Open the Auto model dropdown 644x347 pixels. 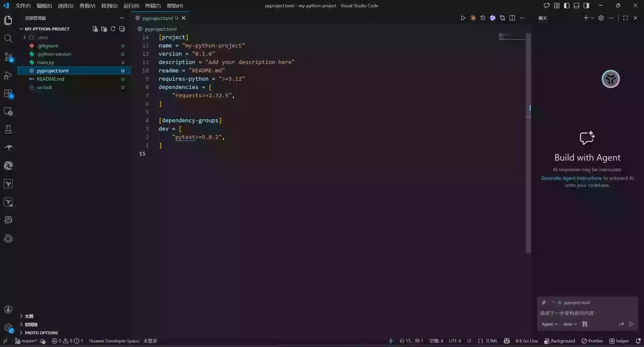[570, 324]
